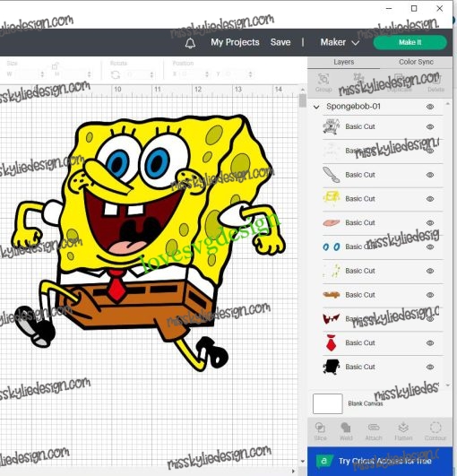457x476 pixels.
Task: Collapse the Spongebob-01 group chevron
Action: click(x=316, y=107)
